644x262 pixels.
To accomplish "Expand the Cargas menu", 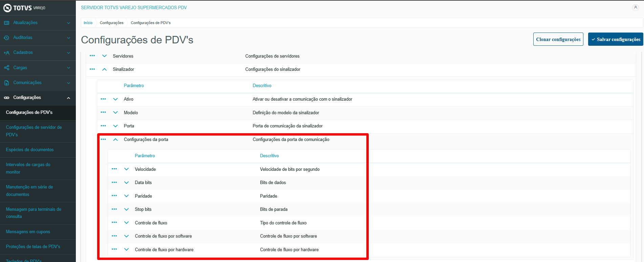I will [x=69, y=68].
